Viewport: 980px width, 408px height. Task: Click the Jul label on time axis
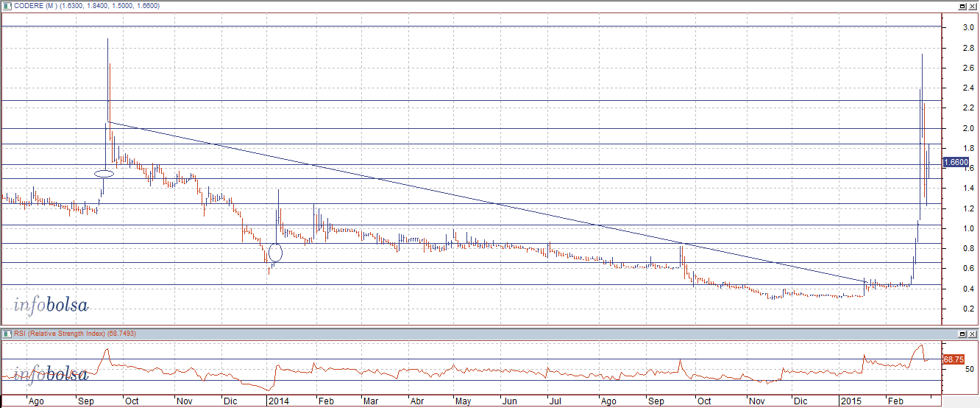pos(557,402)
